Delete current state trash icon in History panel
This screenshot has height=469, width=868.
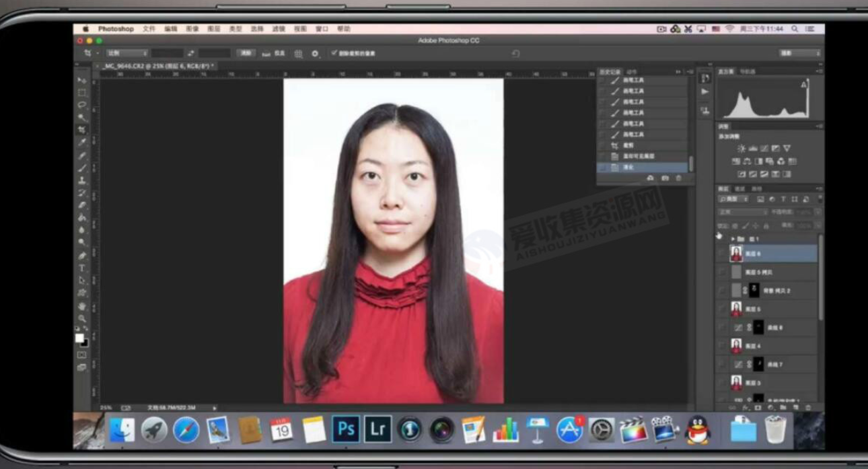pos(678,178)
